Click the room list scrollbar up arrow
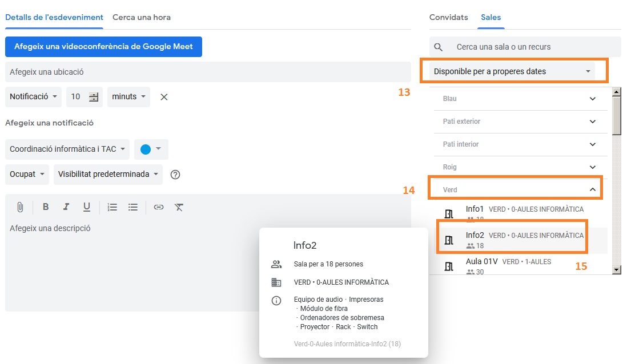The height and width of the screenshot is (364, 627). (617, 92)
